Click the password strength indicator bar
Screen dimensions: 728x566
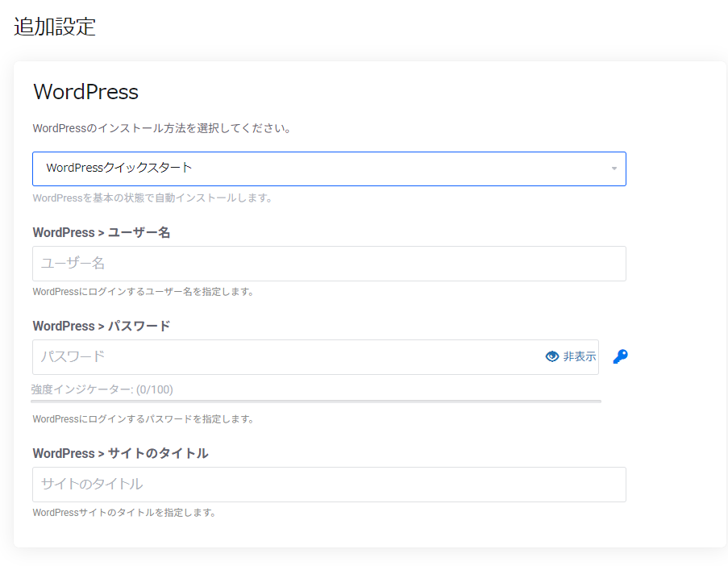point(316,401)
